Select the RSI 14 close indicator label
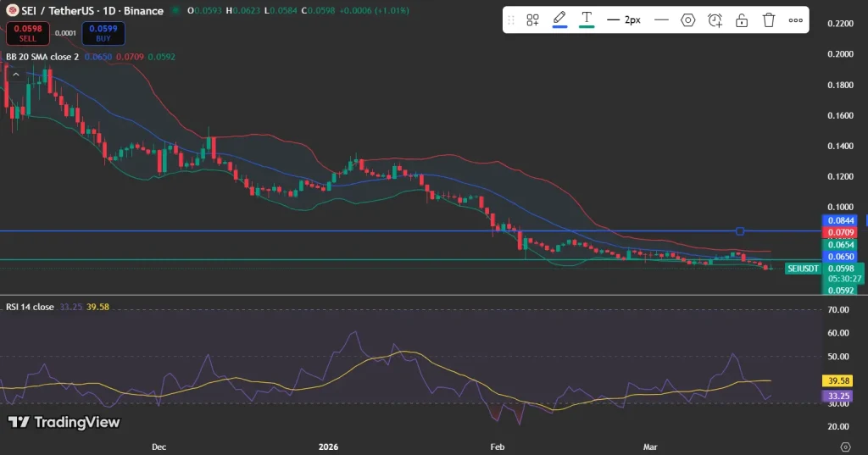The image size is (868, 455). tap(30, 307)
